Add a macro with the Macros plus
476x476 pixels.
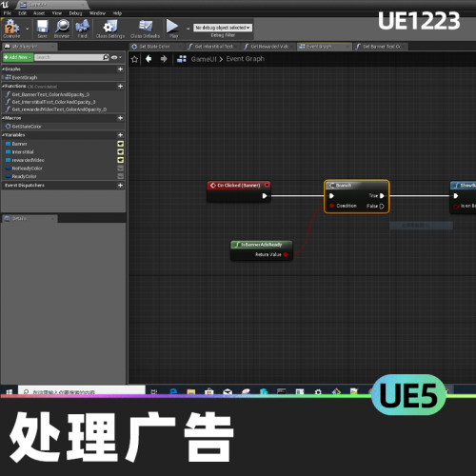click(120, 118)
